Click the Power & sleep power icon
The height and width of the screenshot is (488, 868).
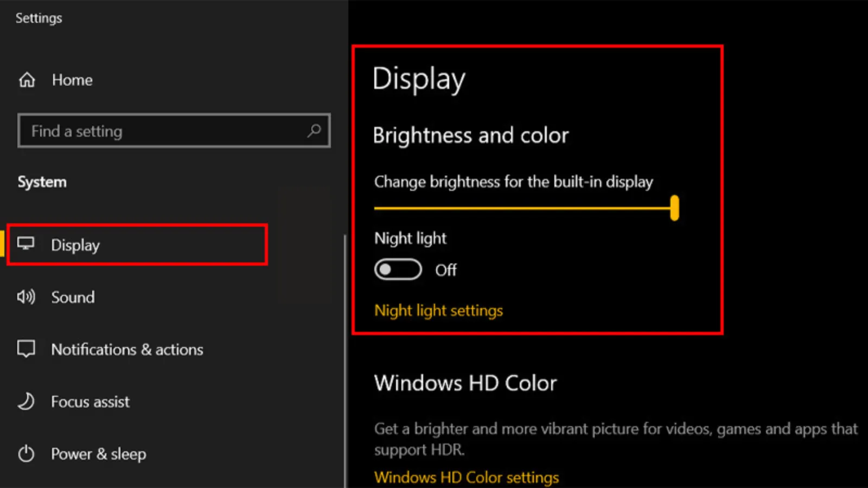(26, 454)
